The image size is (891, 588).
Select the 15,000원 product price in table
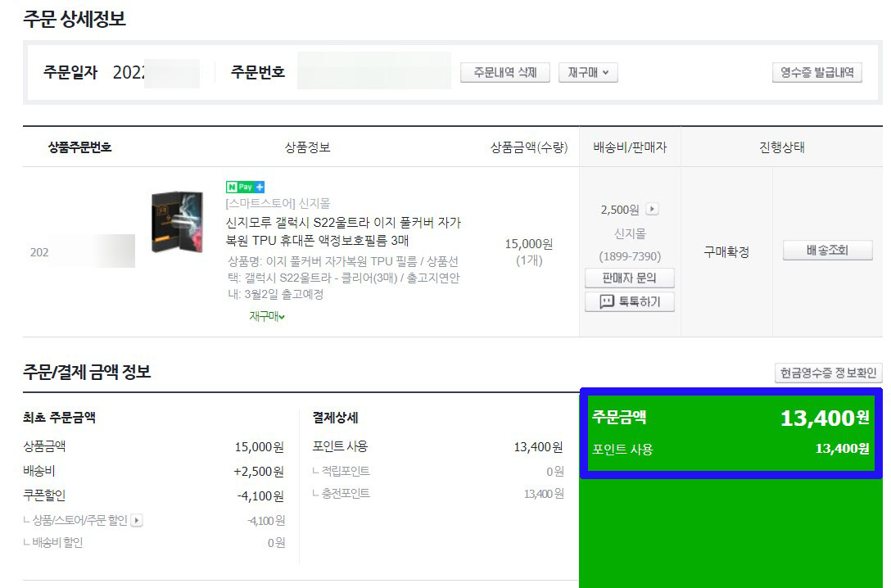pyautogui.click(x=529, y=244)
